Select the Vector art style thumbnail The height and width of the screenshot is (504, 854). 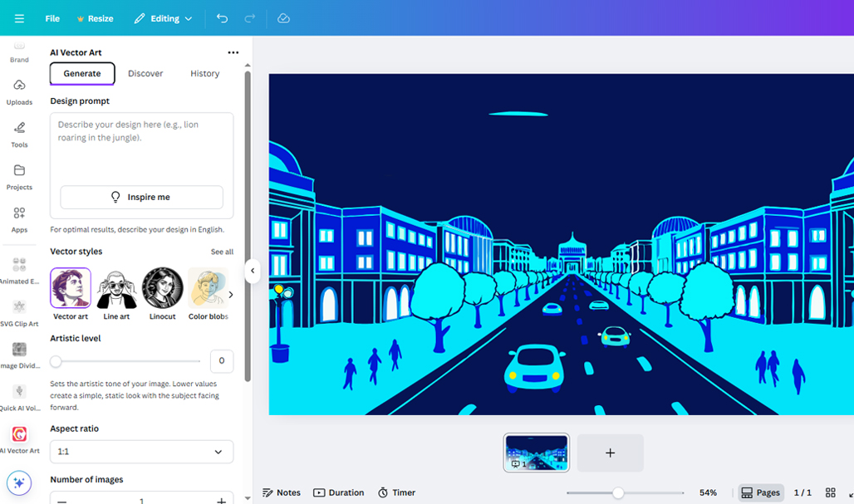click(70, 287)
